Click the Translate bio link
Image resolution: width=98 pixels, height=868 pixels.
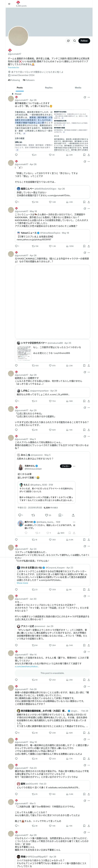[x=14, y=67]
